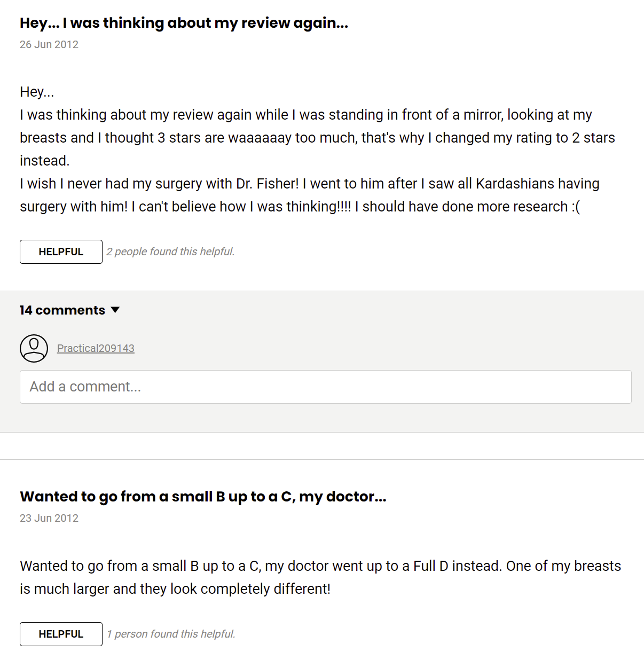Click the sentence mentioning Dr. Fisher
Viewport: 644px width, 667px height.
(x=309, y=184)
